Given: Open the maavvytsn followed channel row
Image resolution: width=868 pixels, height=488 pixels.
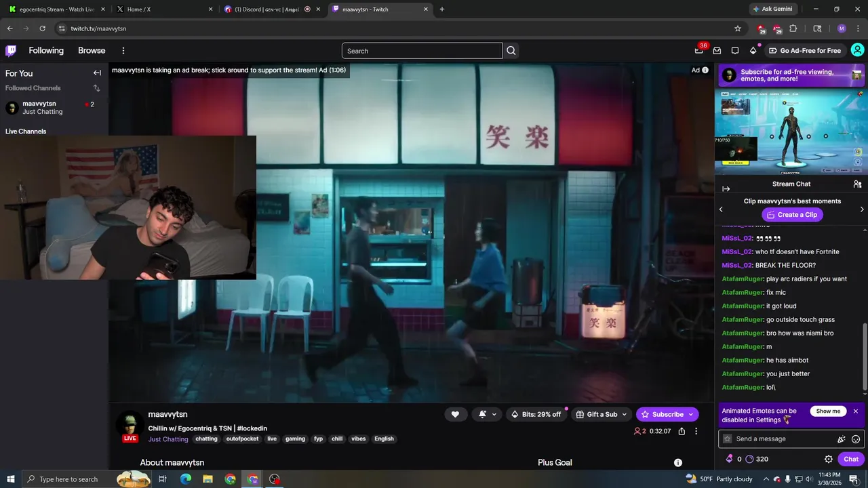Looking at the screenshot, I should click(54, 108).
